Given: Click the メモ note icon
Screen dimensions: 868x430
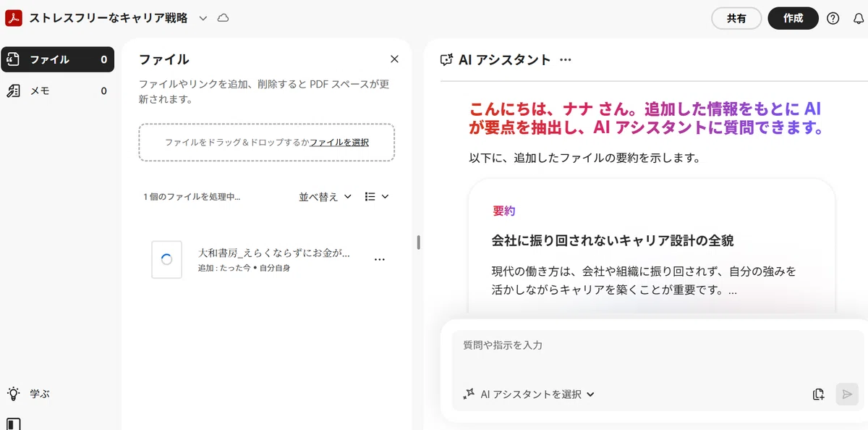Looking at the screenshot, I should (13, 90).
